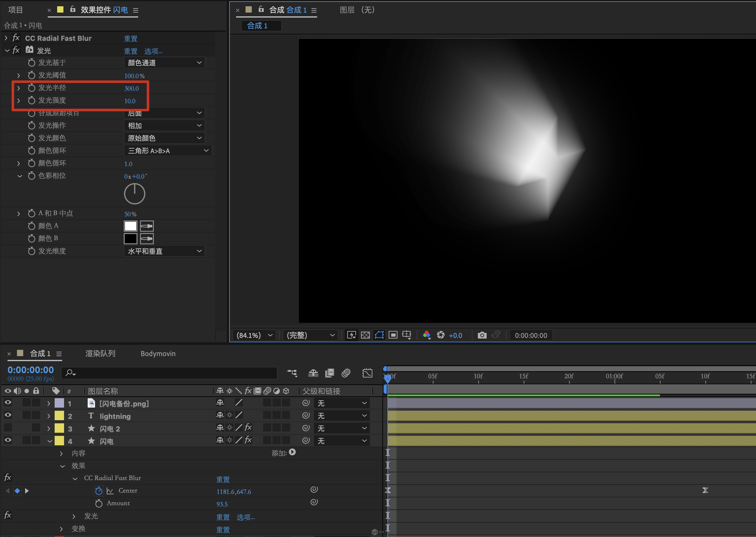
Task: Toggle mask and shape path visibility icon
Action: pyautogui.click(x=379, y=335)
